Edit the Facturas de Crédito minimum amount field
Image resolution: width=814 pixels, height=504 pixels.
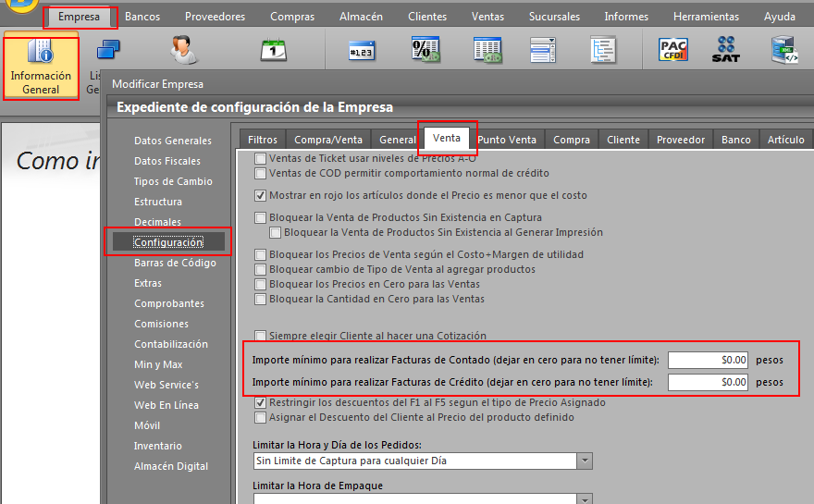click(709, 382)
